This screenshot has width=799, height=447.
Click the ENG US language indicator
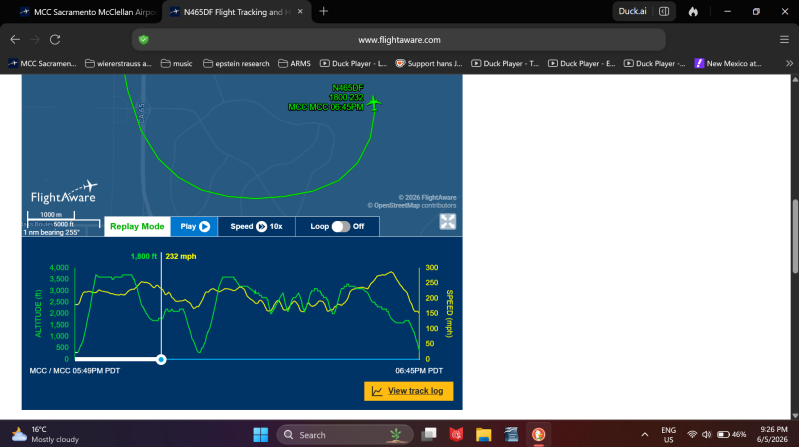click(x=669, y=435)
